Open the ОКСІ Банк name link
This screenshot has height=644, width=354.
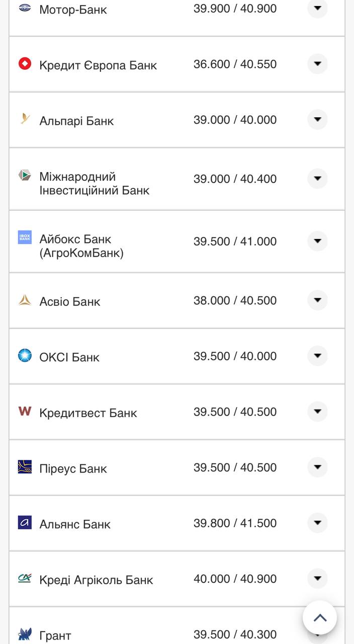[x=69, y=357]
